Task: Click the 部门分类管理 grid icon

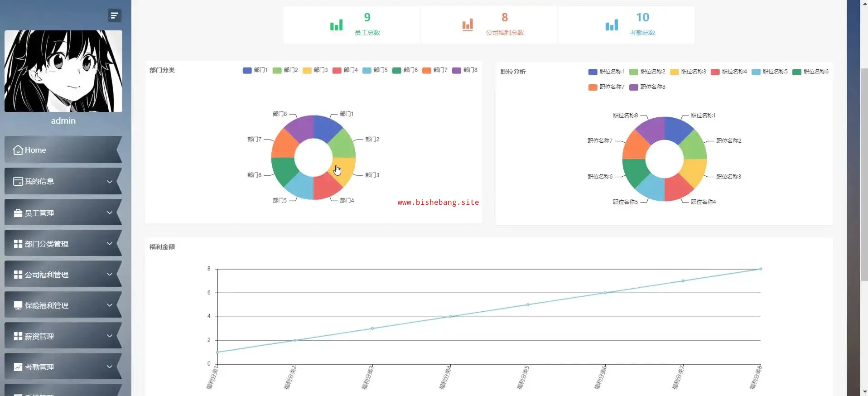Action: click(x=18, y=244)
